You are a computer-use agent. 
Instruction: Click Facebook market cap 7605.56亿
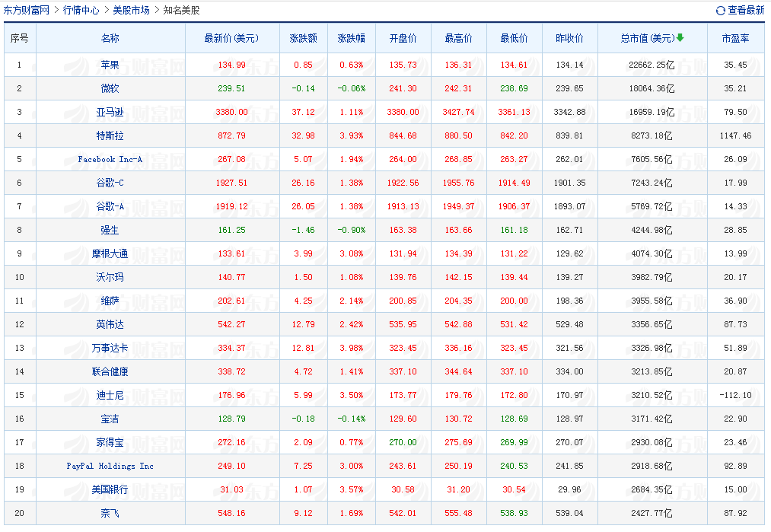(x=652, y=159)
